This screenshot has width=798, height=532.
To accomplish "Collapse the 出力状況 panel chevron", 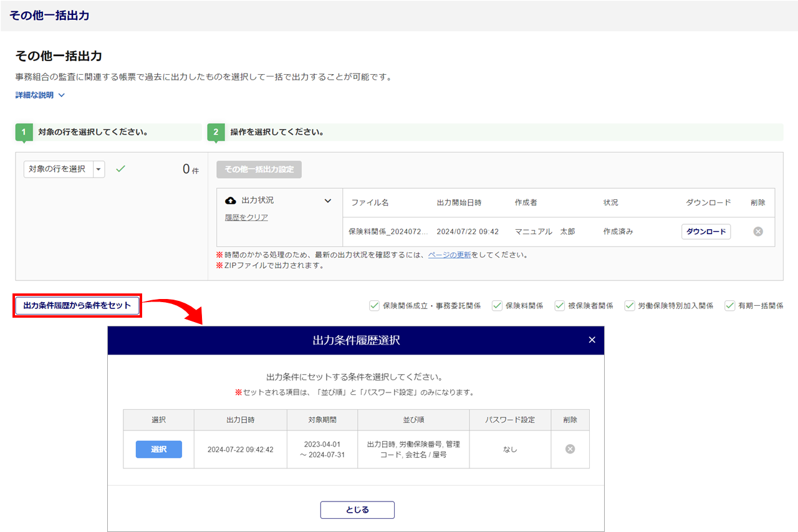I will click(328, 201).
